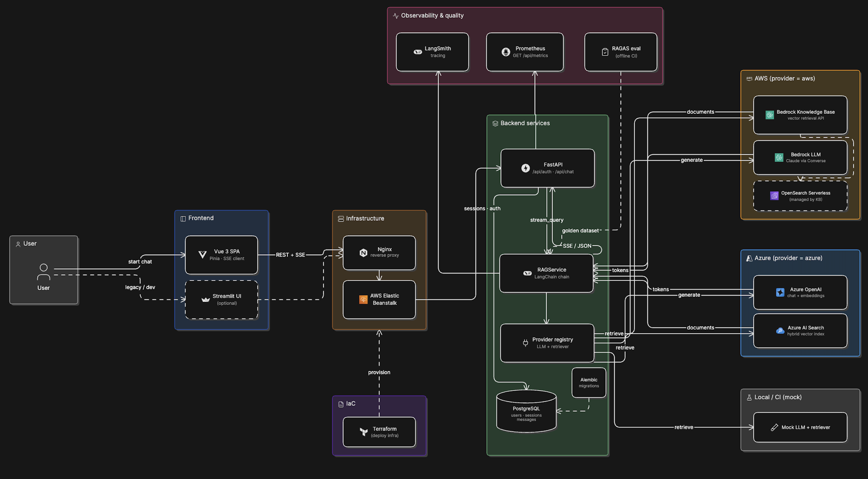
Task: Click the 'Frontend' group title
Action: click(201, 218)
